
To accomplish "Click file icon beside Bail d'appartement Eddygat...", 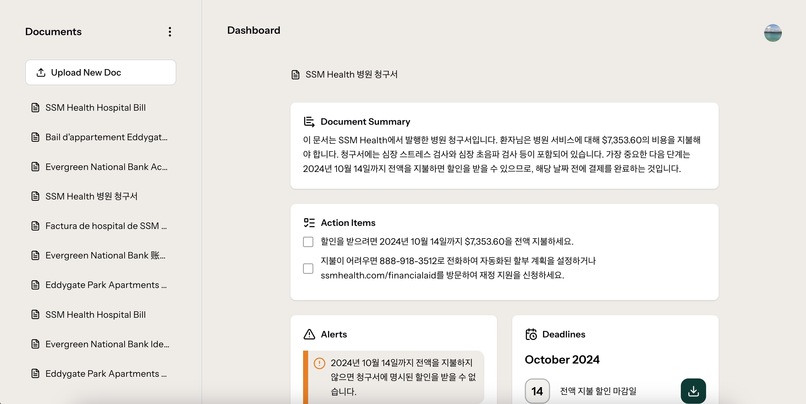I will tap(35, 137).
